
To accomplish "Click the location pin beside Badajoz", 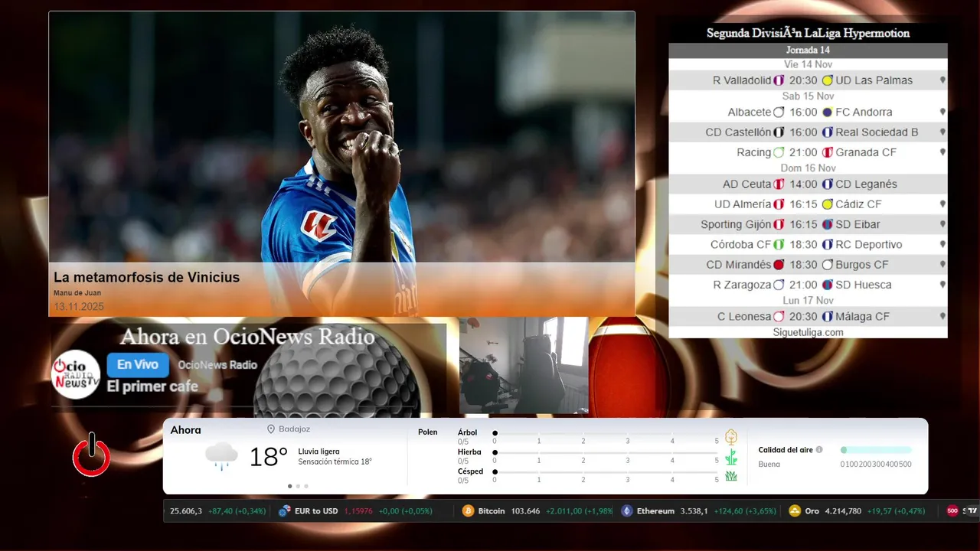I will (x=271, y=429).
